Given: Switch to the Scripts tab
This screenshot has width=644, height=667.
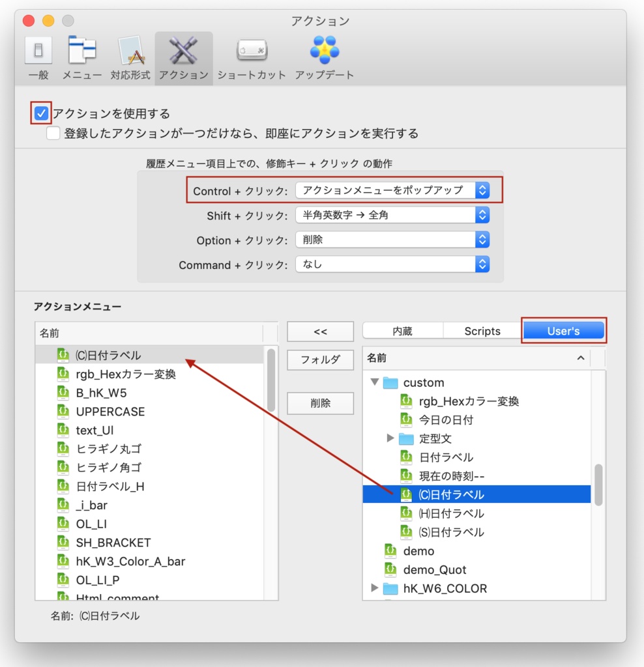Looking at the screenshot, I should click(x=481, y=330).
